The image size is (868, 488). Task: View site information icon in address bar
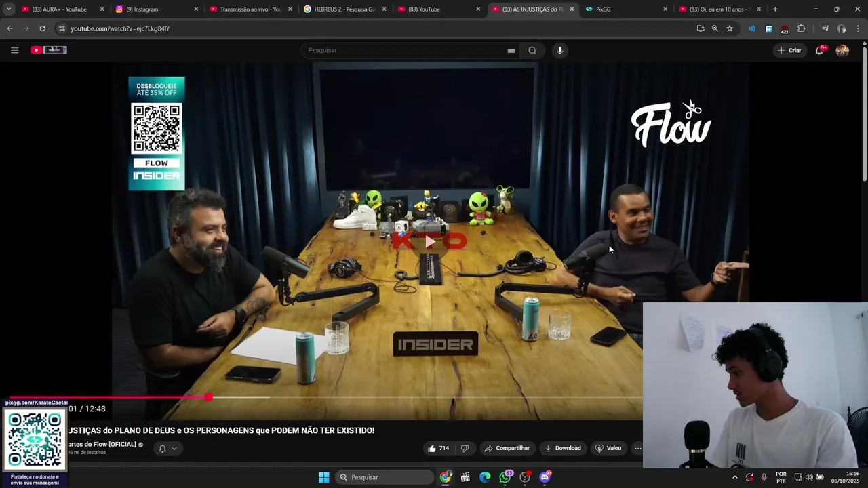(x=62, y=28)
